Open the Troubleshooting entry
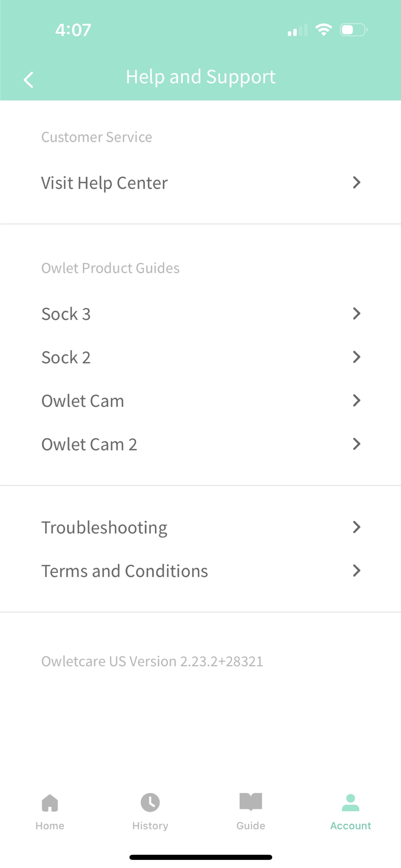The height and width of the screenshot is (868, 401). point(200,527)
